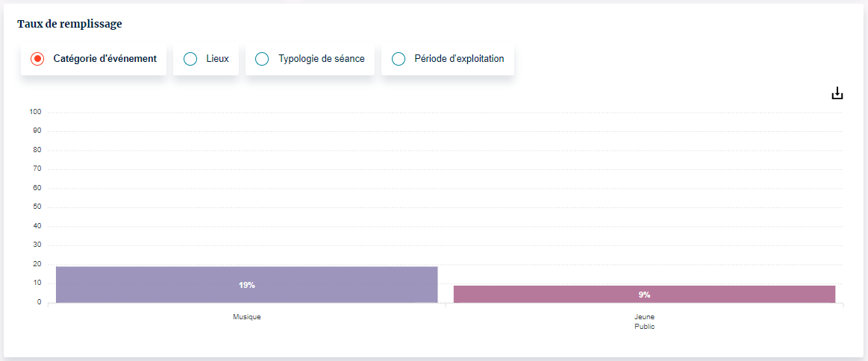Click the Musique x-axis label
Image resolution: width=868 pixels, height=361 pixels.
247,317
